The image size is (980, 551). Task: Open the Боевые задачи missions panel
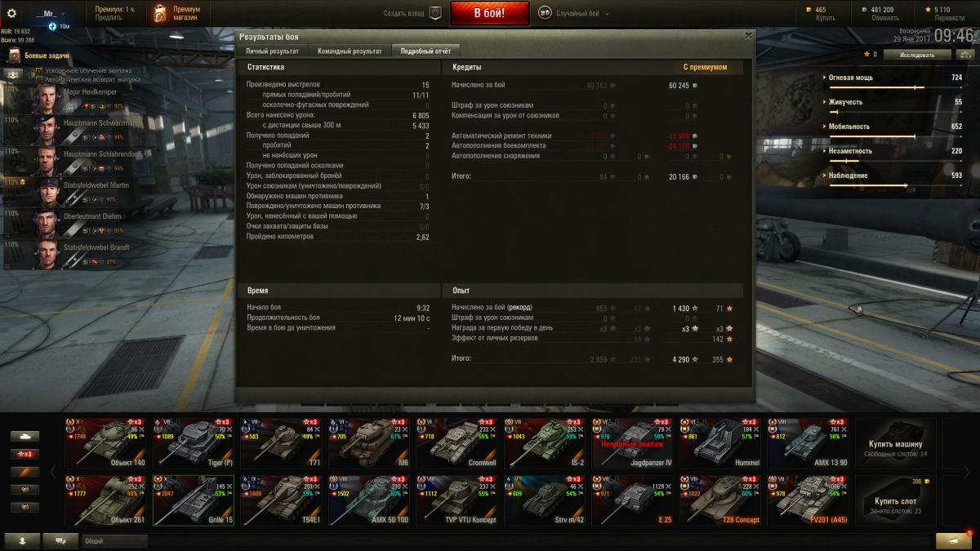pyautogui.click(x=39, y=56)
